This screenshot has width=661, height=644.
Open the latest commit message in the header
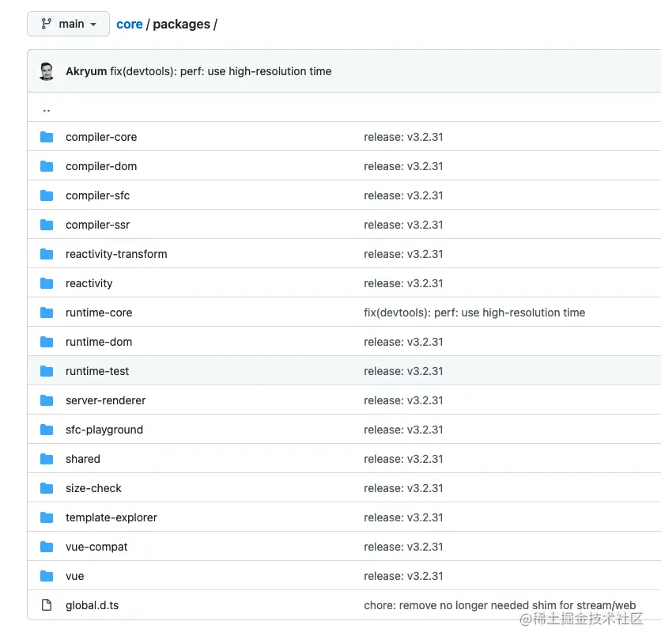[x=221, y=71]
